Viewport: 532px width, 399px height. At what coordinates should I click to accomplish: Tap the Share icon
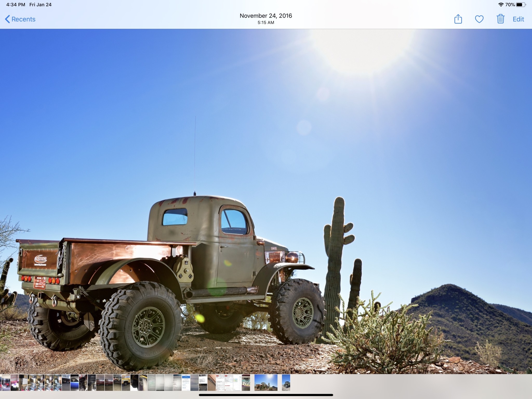coord(458,19)
